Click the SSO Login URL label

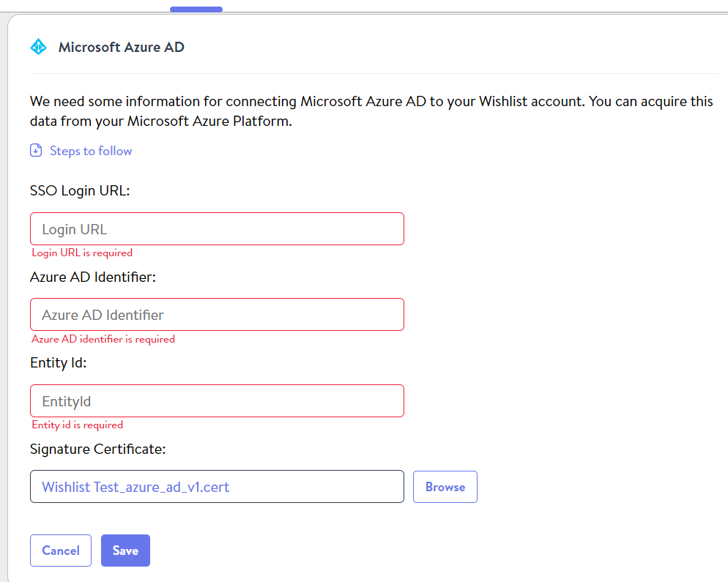[80, 191]
